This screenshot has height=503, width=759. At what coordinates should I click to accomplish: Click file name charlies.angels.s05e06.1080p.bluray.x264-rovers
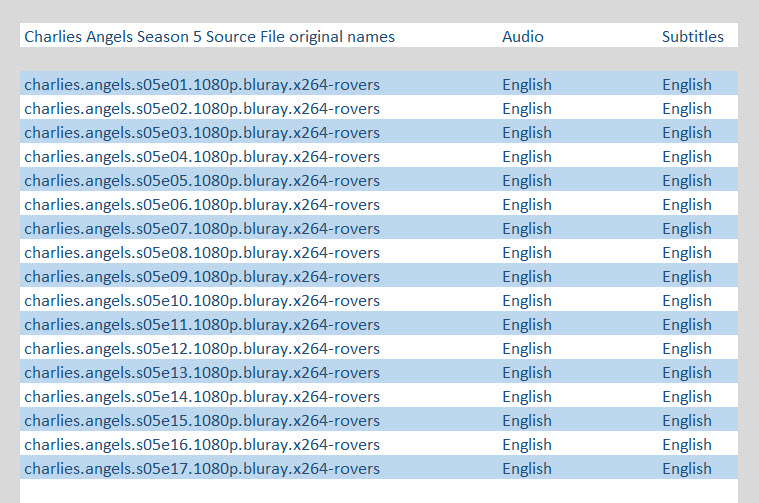(202, 205)
